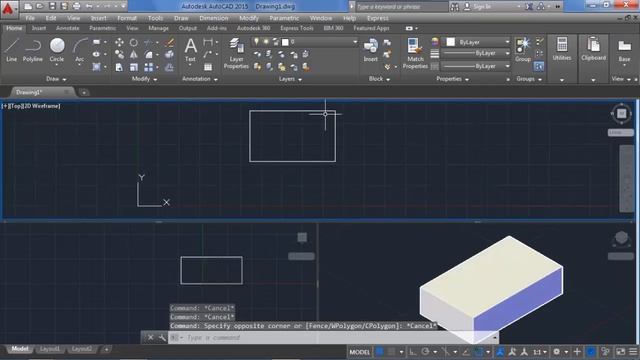Toggle ortho mode in status bar

click(x=413, y=352)
